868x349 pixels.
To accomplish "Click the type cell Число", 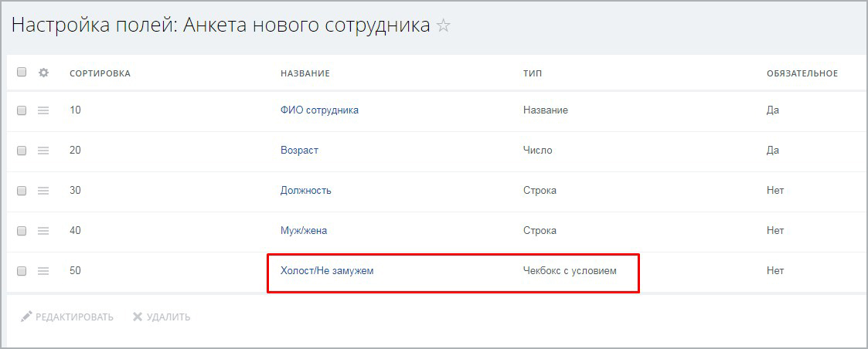I will tap(537, 151).
